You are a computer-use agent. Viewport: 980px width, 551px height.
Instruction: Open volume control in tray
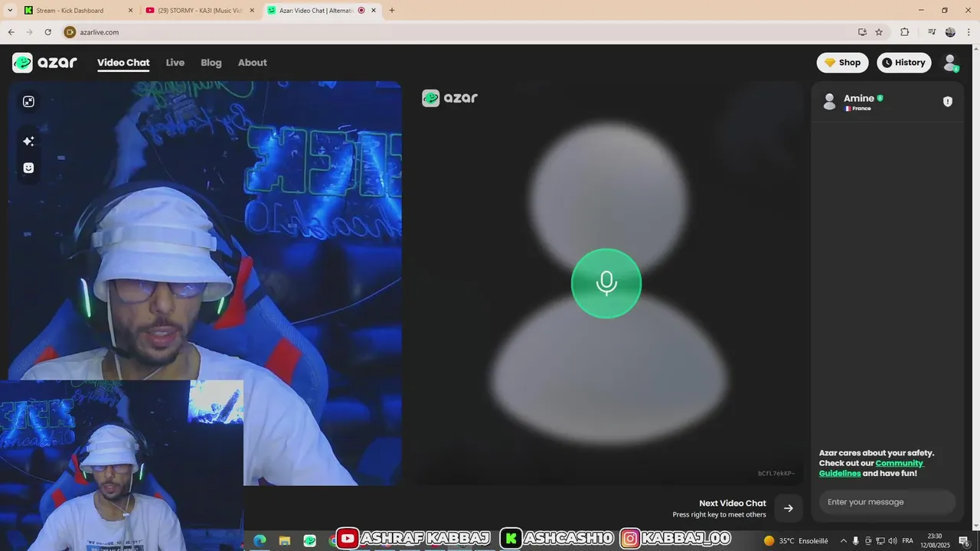pos(893,540)
